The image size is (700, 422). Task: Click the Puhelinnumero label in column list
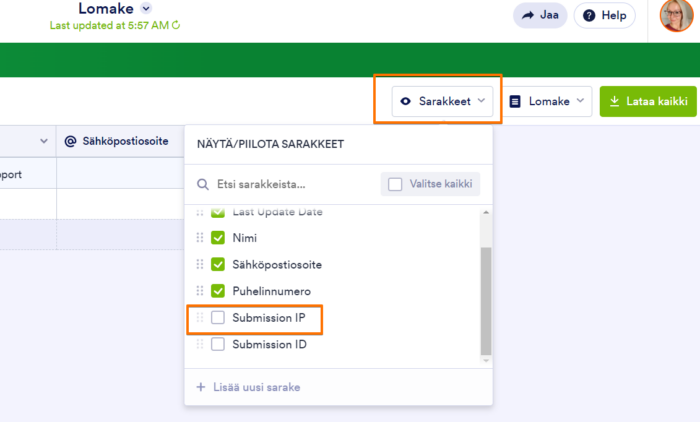tap(271, 291)
